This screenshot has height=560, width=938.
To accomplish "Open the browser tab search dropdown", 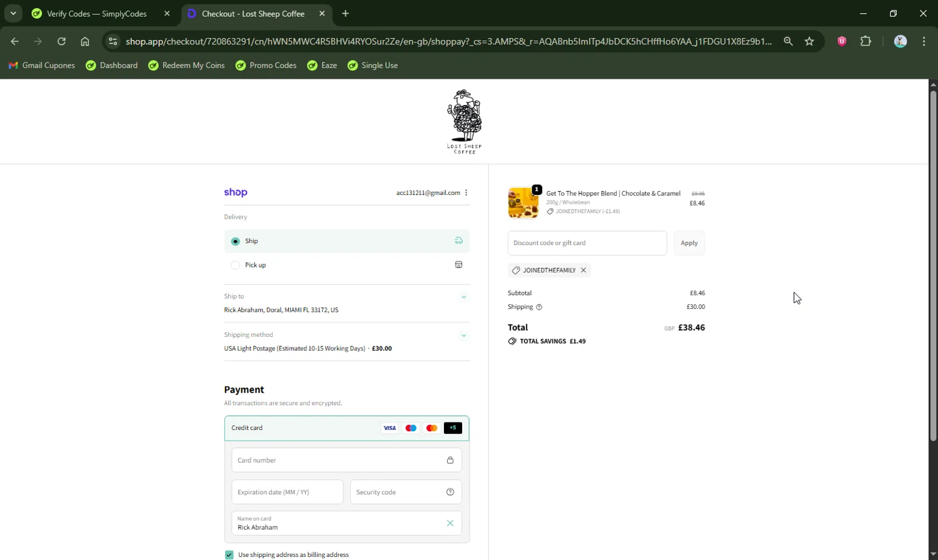I will pyautogui.click(x=13, y=13).
